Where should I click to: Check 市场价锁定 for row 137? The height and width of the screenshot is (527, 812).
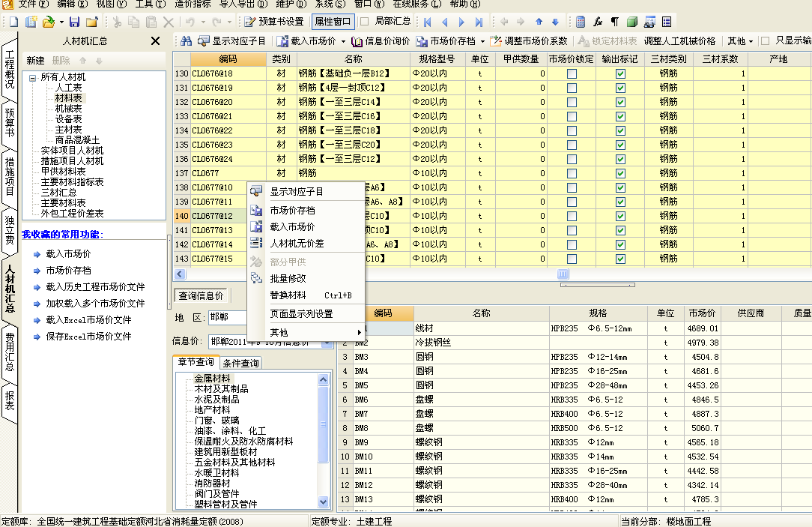click(572, 174)
